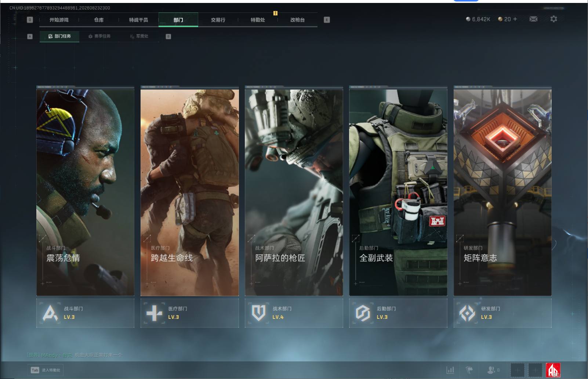Click the second empty squad plus slot
The width and height of the screenshot is (588, 379).
pyautogui.click(x=535, y=370)
